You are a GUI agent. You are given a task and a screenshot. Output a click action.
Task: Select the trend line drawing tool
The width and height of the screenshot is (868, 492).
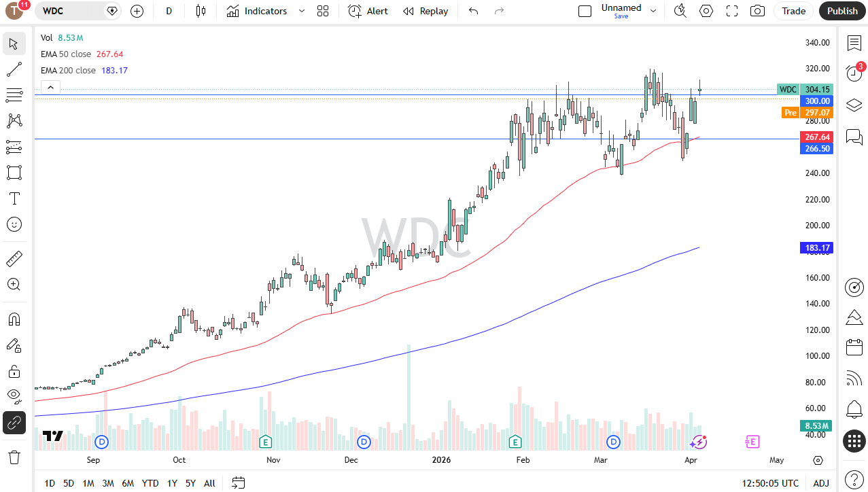tap(14, 69)
